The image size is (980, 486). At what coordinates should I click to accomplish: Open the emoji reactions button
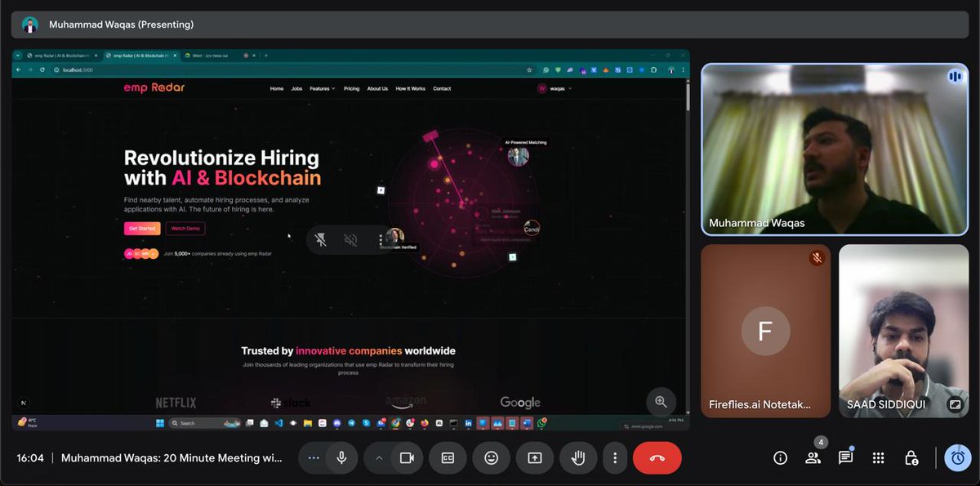pos(491,458)
